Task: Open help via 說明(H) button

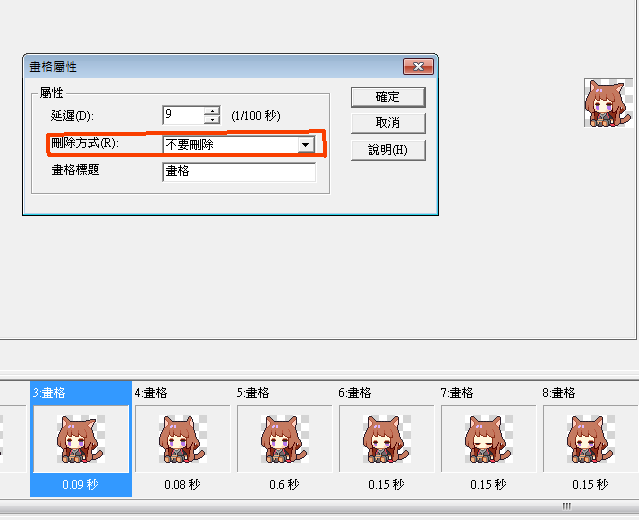Action: coord(388,150)
